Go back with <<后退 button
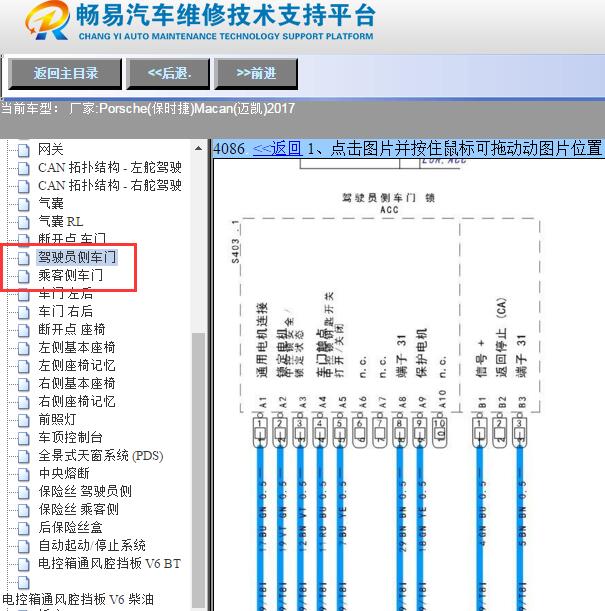Viewport: 605px width, 611px height. click(x=169, y=73)
